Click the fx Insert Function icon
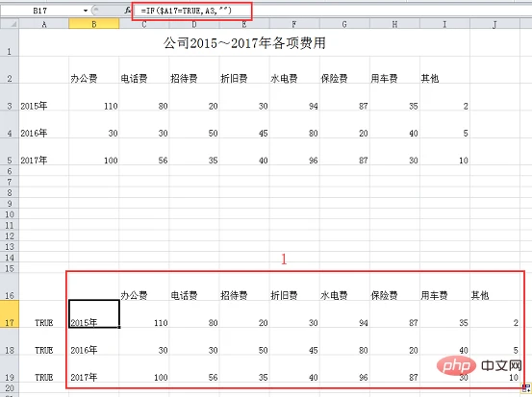Image resolution: width=532 pixels, height=397 pixels. 127,11
